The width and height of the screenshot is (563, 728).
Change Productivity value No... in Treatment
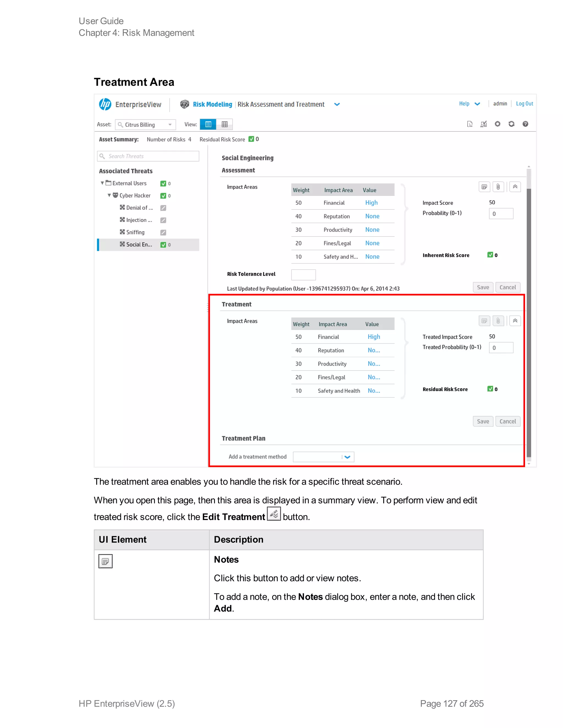tap(374, 364)
